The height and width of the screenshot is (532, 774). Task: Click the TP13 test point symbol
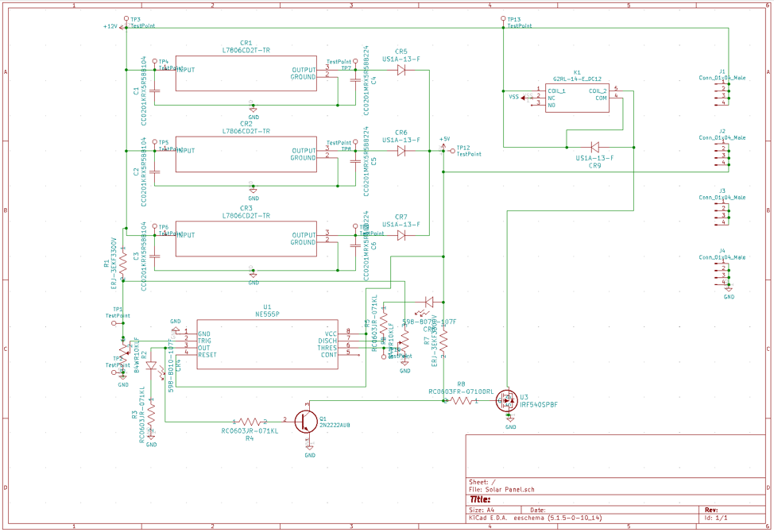point(504,19)
